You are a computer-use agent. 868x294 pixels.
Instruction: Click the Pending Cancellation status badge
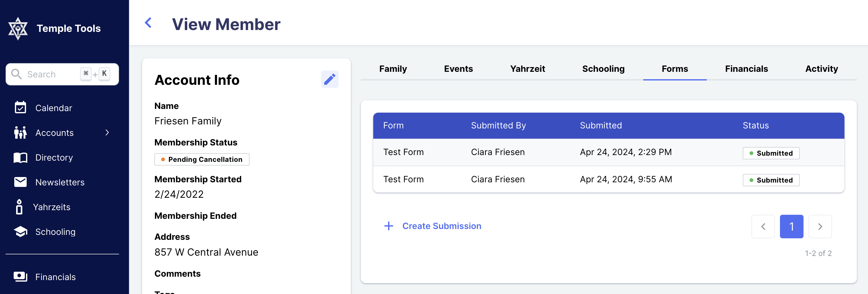coord(202,159)
